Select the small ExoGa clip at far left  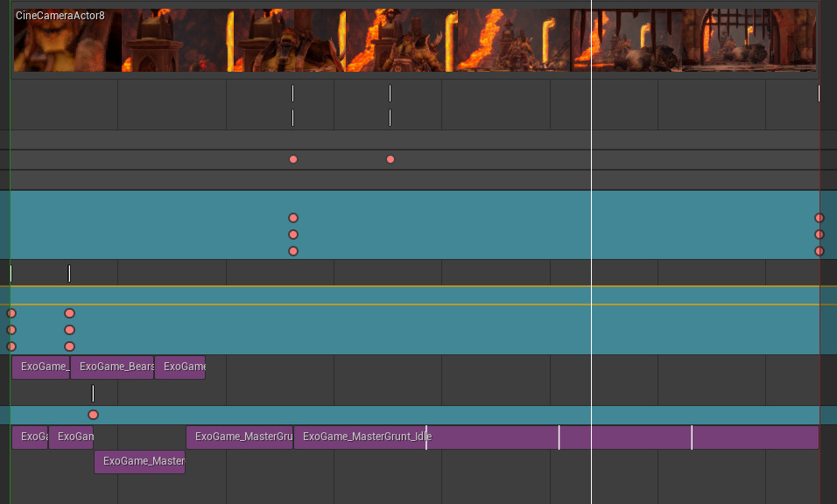click(x=30, y=437)
